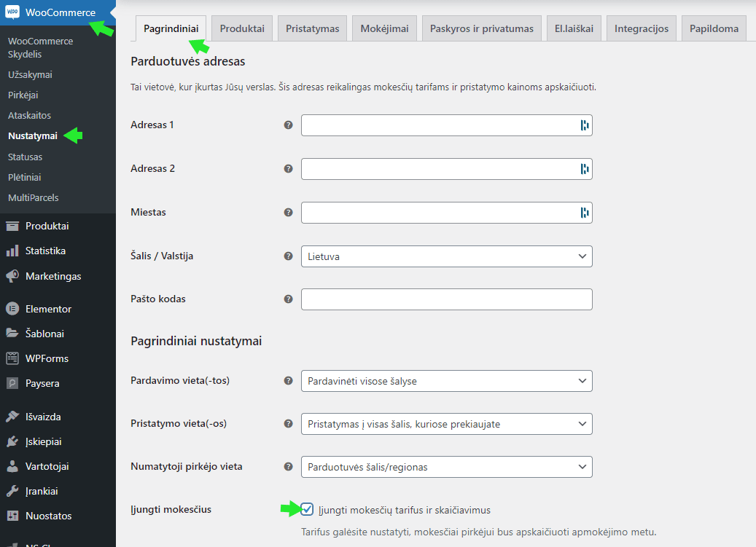Toggle the Įjungti mokesčių tarifus checkbox
Viewport: 756px width, 547px height.
click(x=308, y=509)
